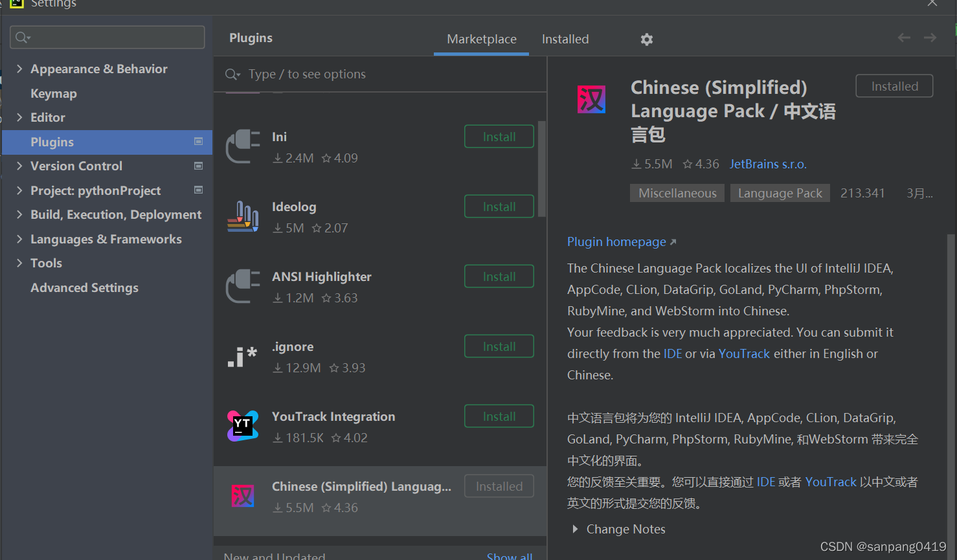This screenshot has width=957, height=560.
Task: Switch to the Installed tab
Action: [x=565, y=39]
